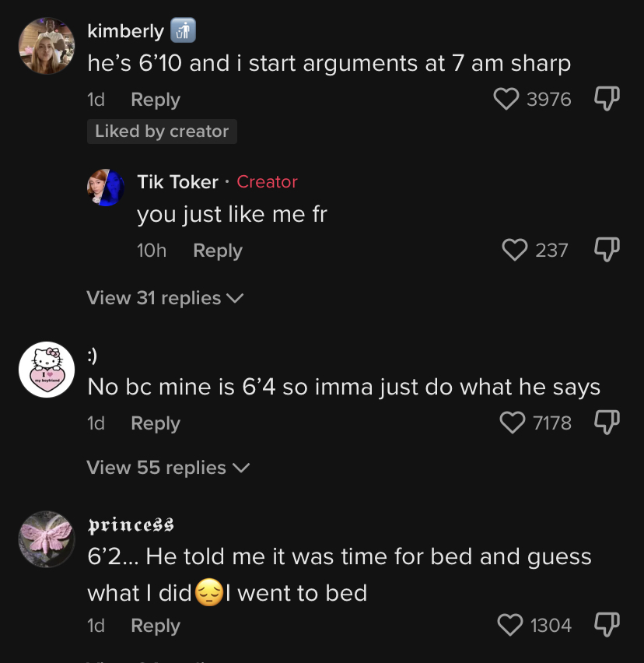644x663 pixels.
Task: Expand View 55 replies
Action: coord(168,468)
